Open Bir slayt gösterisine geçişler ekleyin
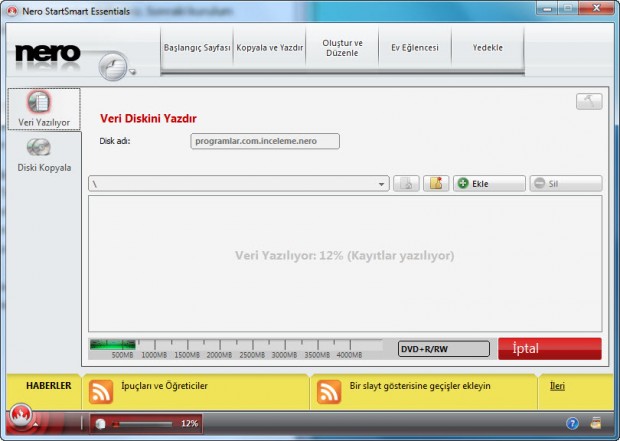Image resolution: width=620 pixels, height=441 pixels. pyautogui.click(x=420, y=386)
